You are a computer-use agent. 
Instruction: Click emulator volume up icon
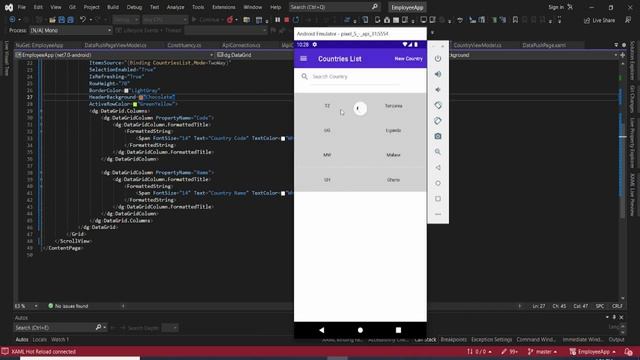(x=438, y=74)
